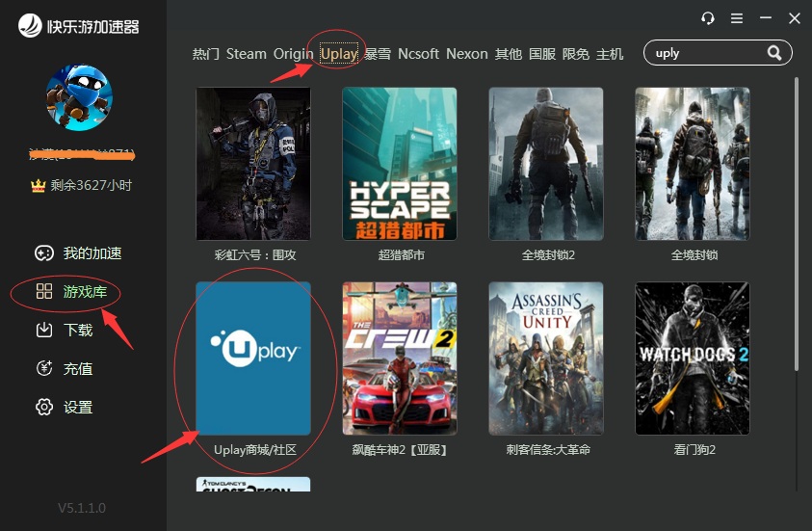Click the user avatar picture
Screen dimensions: 812x531
coord(79,97)
